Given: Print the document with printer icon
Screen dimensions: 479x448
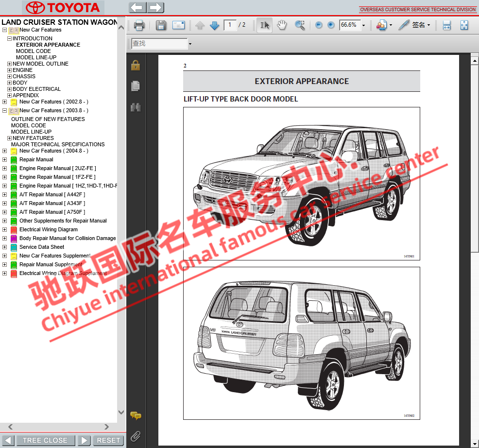Looking at the screenshot, I should click(x=139, y=25).
